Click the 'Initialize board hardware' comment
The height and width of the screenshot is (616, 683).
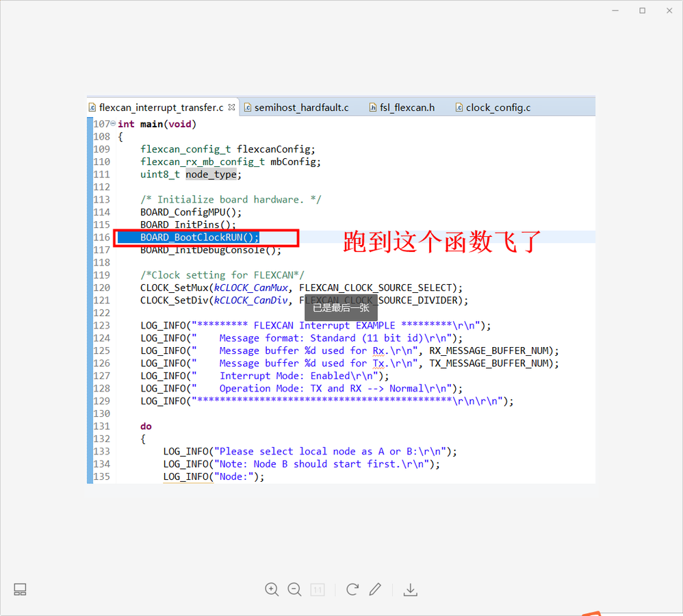(x=231, y=200)
